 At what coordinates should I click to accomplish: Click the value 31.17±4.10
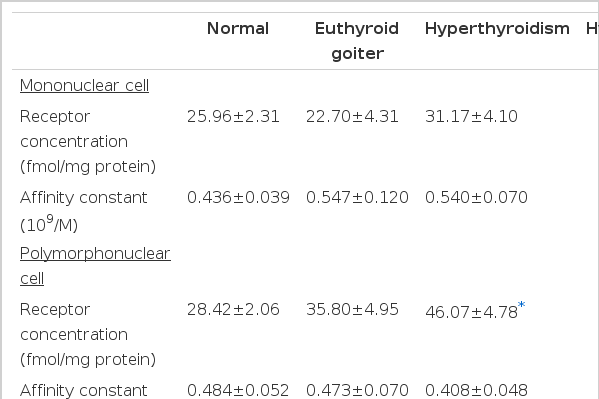[471, 117]
